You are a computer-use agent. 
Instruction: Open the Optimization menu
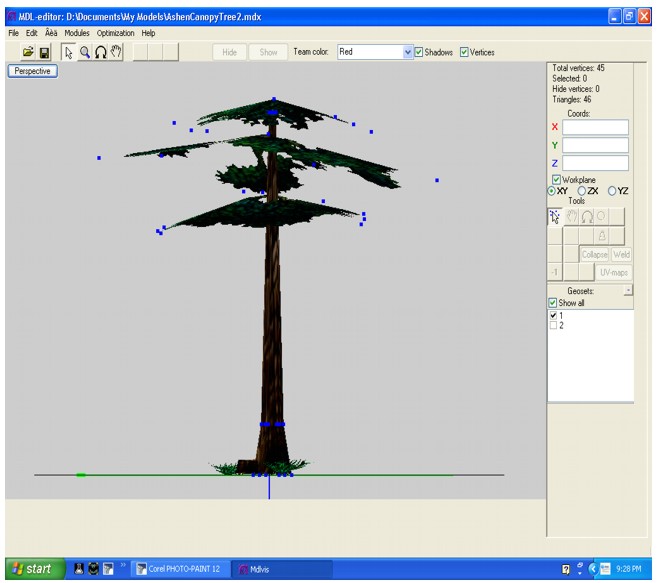115,33
